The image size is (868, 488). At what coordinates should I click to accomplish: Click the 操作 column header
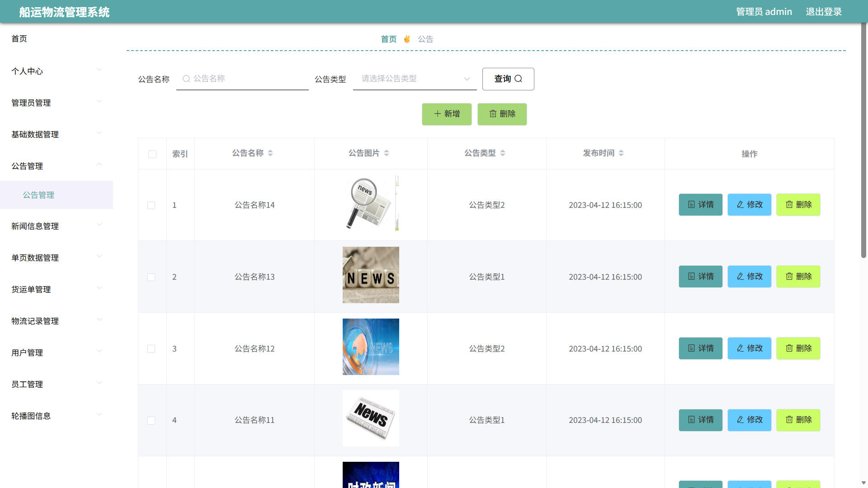(x=750, y=154)
